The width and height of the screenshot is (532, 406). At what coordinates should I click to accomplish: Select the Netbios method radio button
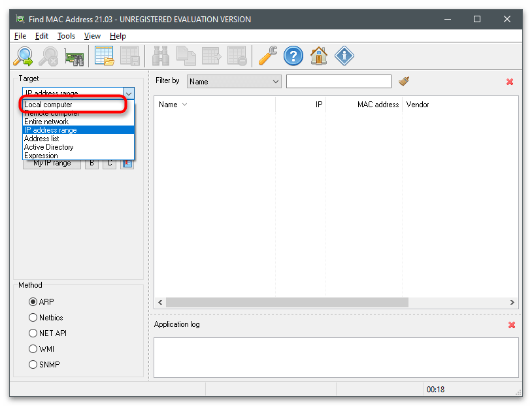[x=33, y=317]
